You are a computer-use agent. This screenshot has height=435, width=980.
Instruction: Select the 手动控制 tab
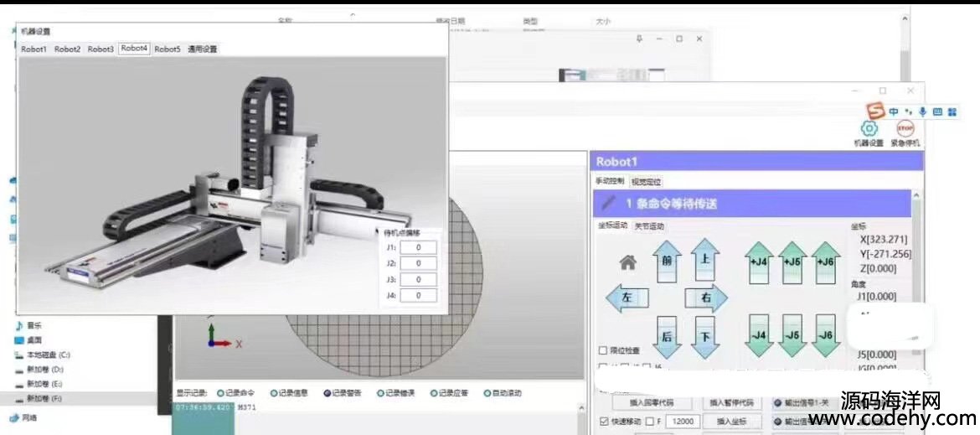610,181
